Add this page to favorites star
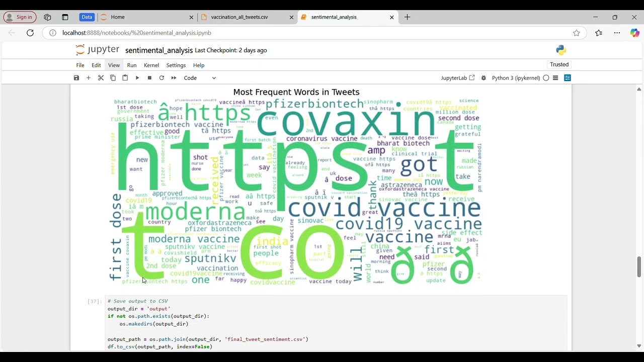This screenshot has width=644, height=362. coord(577,33)
